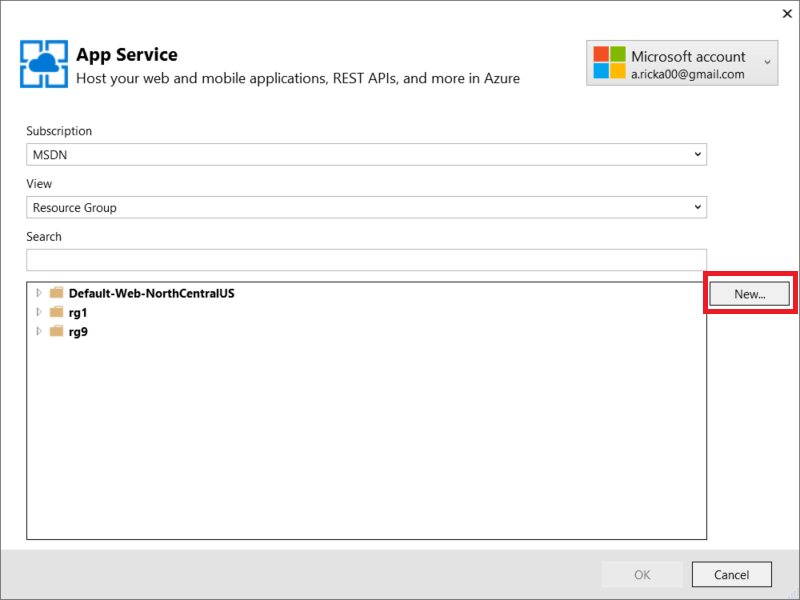Click the Cancel button
The width and height of the screenshot is (800, 600).
click(x=732, y=574)
